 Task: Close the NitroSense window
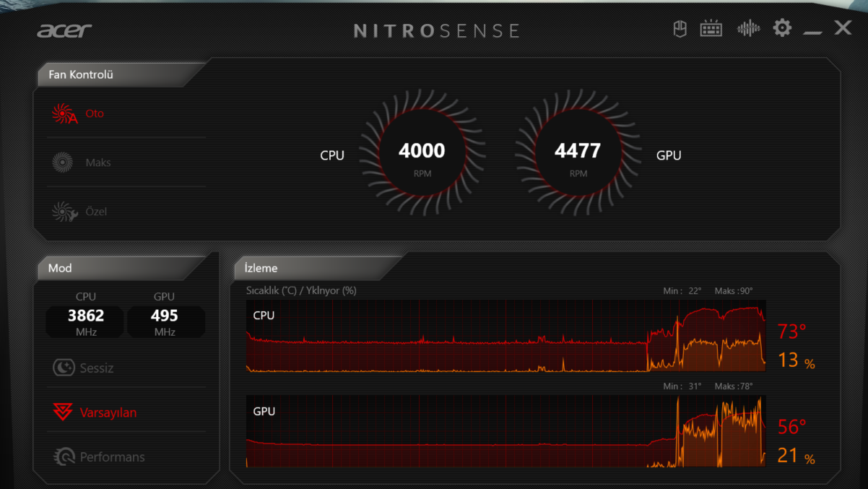coord(843,28)
